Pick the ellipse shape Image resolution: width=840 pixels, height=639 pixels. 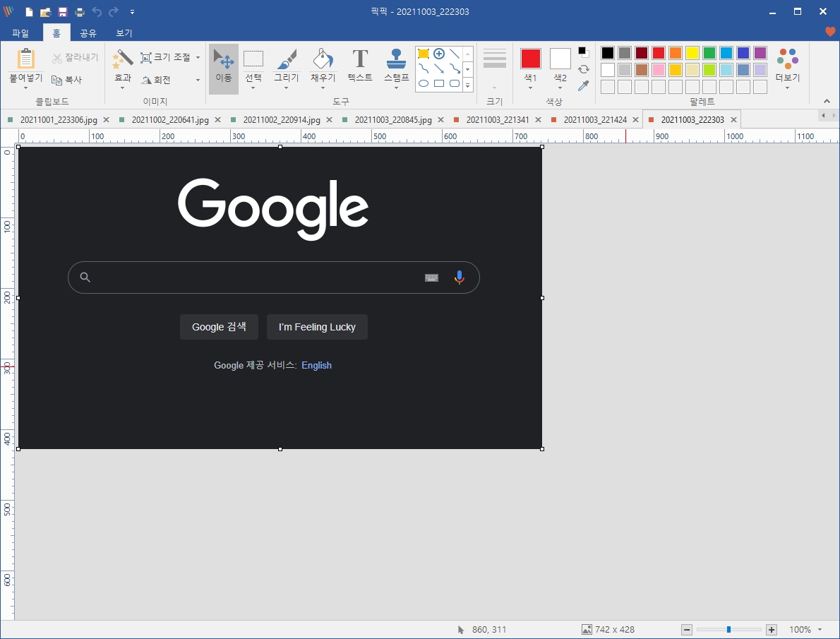(424, 83)
